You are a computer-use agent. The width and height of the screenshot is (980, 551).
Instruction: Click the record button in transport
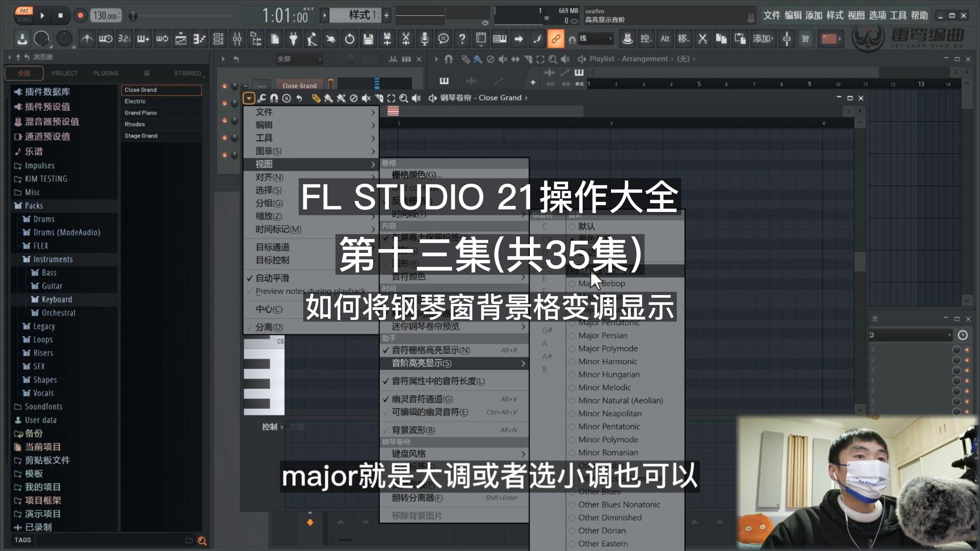pos(80,15)
